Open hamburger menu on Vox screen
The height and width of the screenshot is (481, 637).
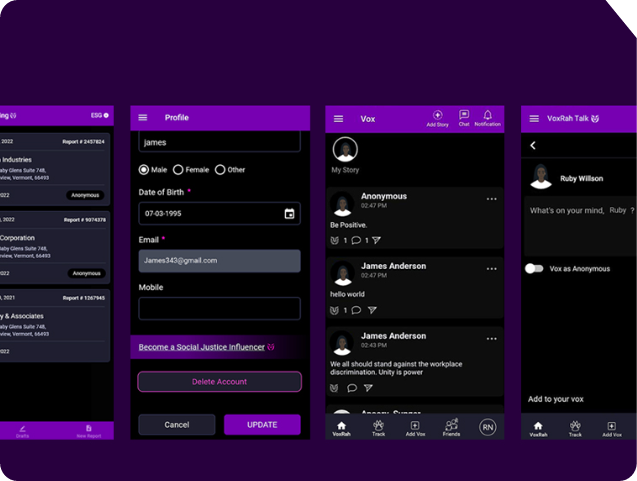click(x=338, y=119)
